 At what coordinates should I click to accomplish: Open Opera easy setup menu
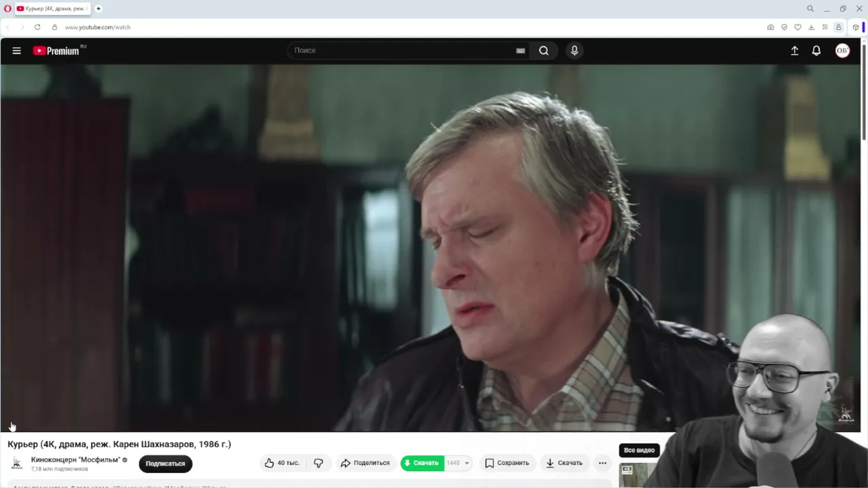point(825,27)
